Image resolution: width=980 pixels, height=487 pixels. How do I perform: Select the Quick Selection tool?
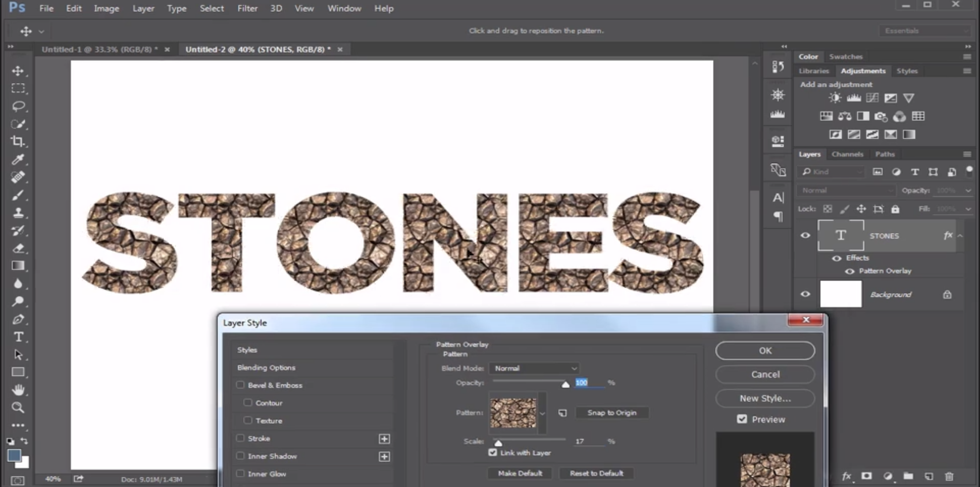pos(18,124)
